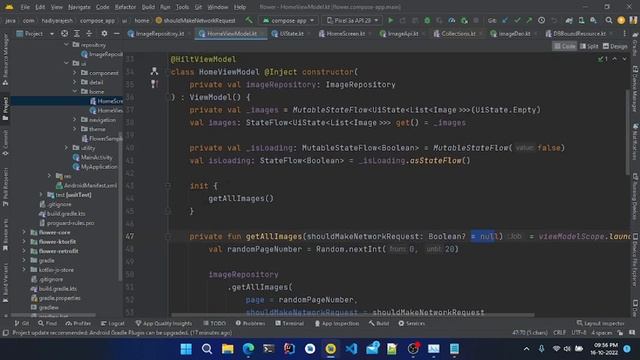Open the File menu

[25, 7]
